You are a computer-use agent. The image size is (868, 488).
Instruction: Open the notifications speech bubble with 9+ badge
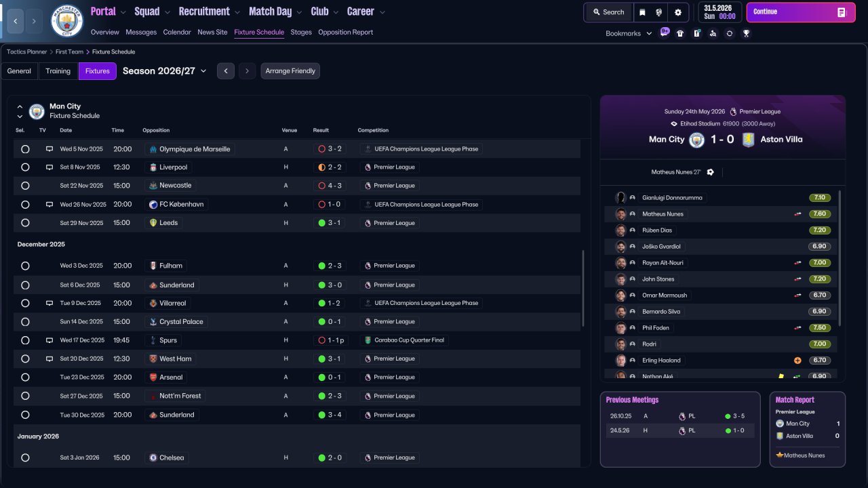point(664,33)
